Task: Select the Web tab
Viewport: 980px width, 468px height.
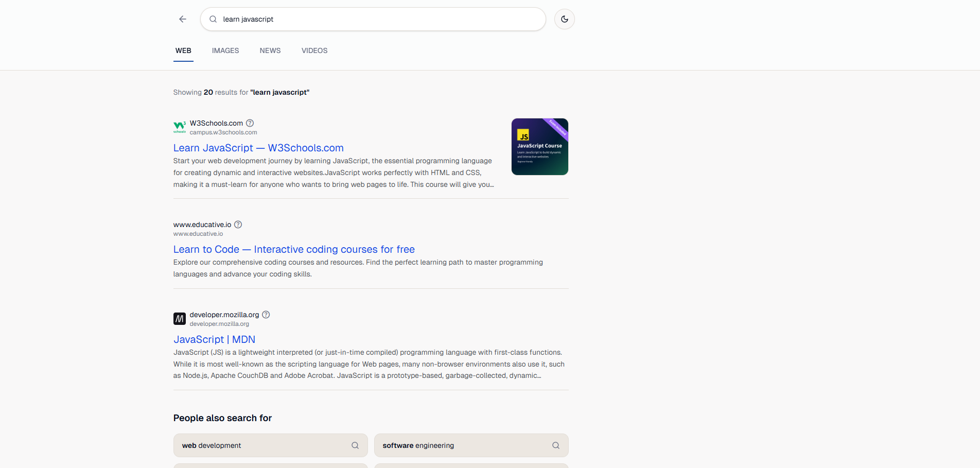Action: pyautogui.click(x=183, y=50)
